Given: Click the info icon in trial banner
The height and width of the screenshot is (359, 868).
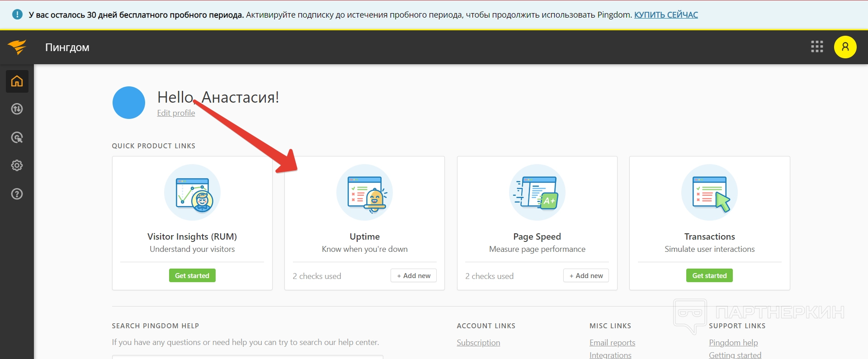Looking at the screenshot, I should click(17, 14).
